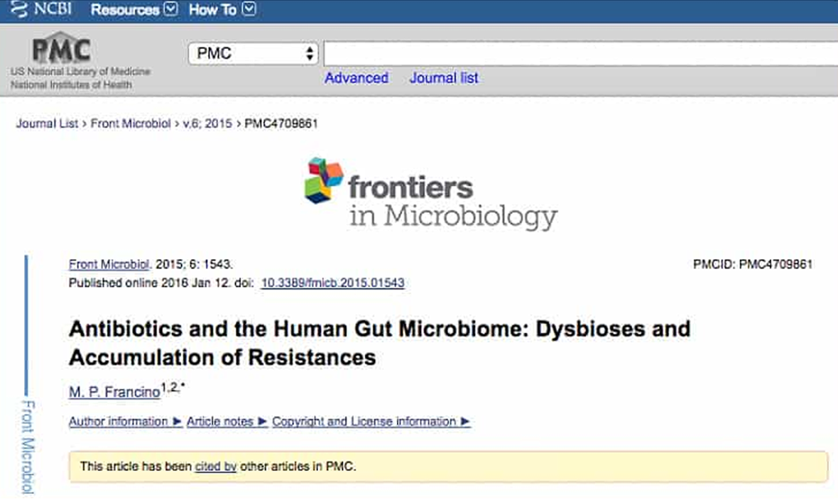The height and width of the screenshot is (504, 838).
Task: Open the Resources dropdown menu
Action: pos(134,11)
